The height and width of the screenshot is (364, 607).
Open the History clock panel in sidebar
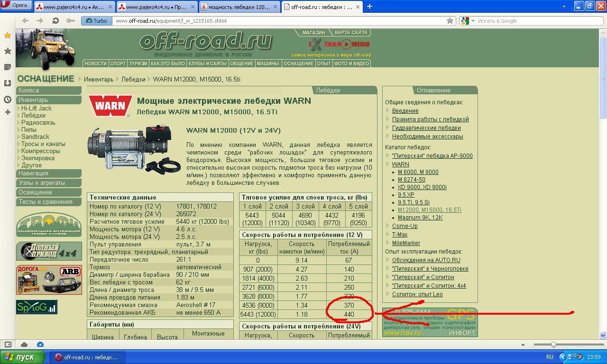tap(8, 100)
